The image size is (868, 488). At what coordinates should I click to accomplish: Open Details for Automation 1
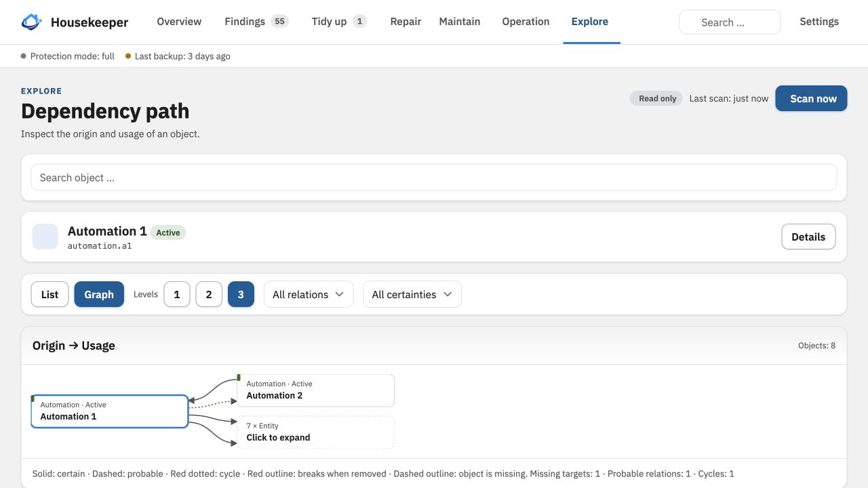(808, 237)
